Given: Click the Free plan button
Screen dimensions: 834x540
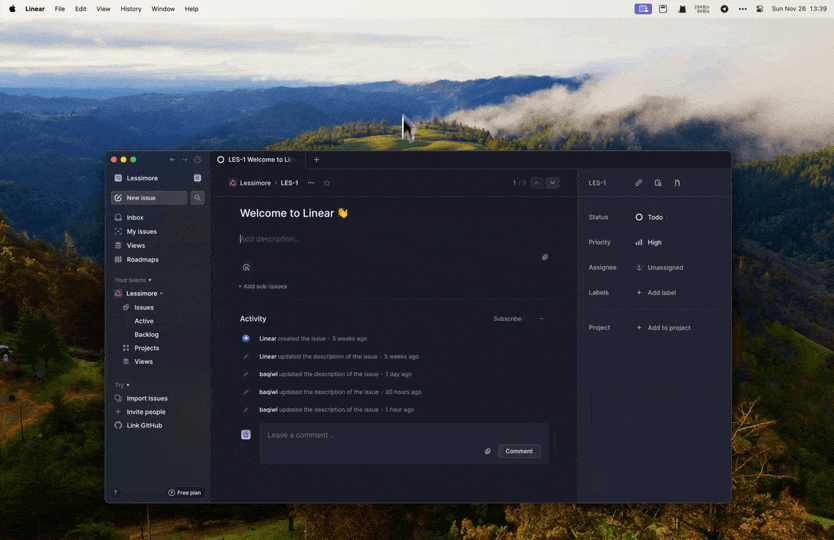Looking at the screenshot, I should point(185,493).
